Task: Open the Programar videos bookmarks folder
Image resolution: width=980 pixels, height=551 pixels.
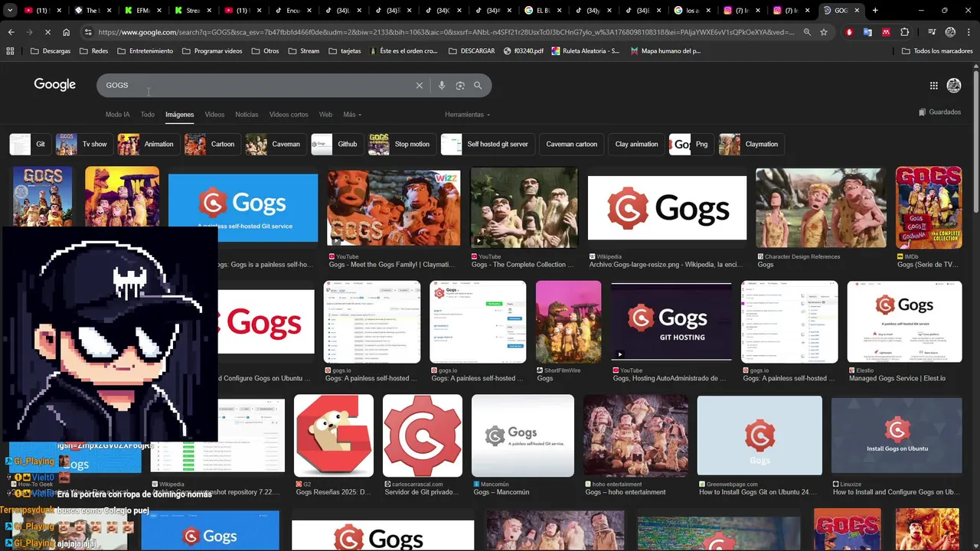Action: click(x=212, y=51)
